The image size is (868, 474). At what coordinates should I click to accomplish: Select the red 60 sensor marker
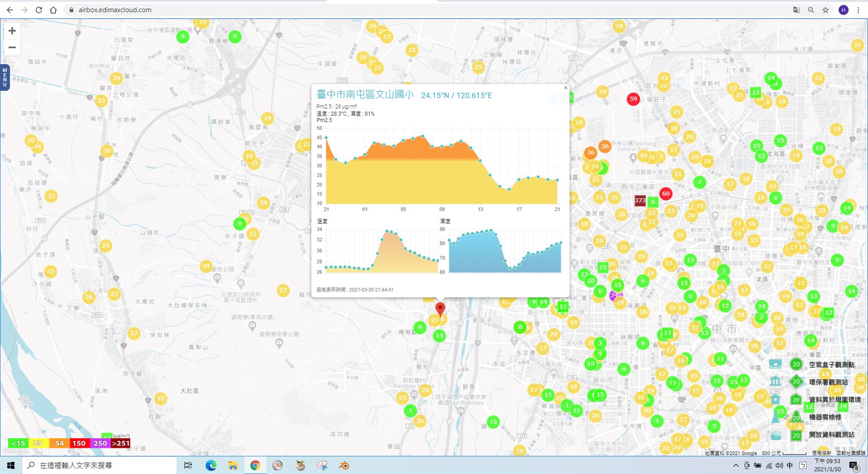pos(665,194)
